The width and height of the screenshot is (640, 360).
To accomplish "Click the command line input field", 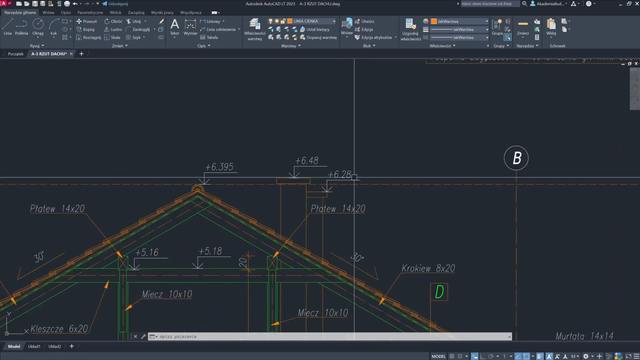I will tap(330, 337).
